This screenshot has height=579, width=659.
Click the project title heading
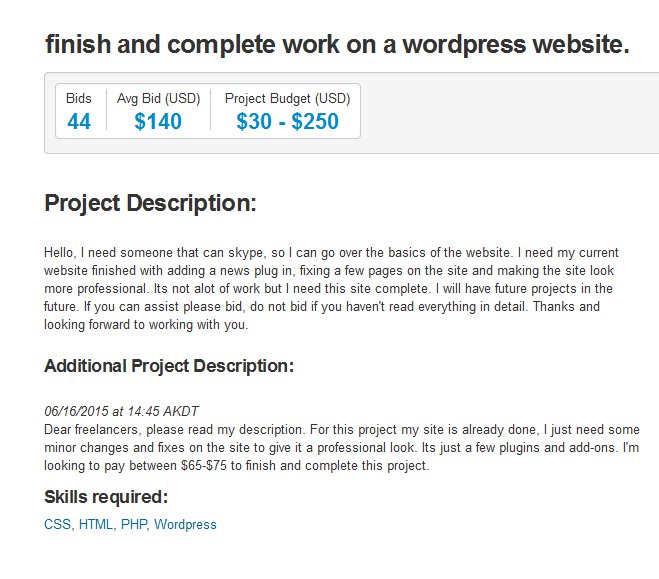click(x=337, y=45)
